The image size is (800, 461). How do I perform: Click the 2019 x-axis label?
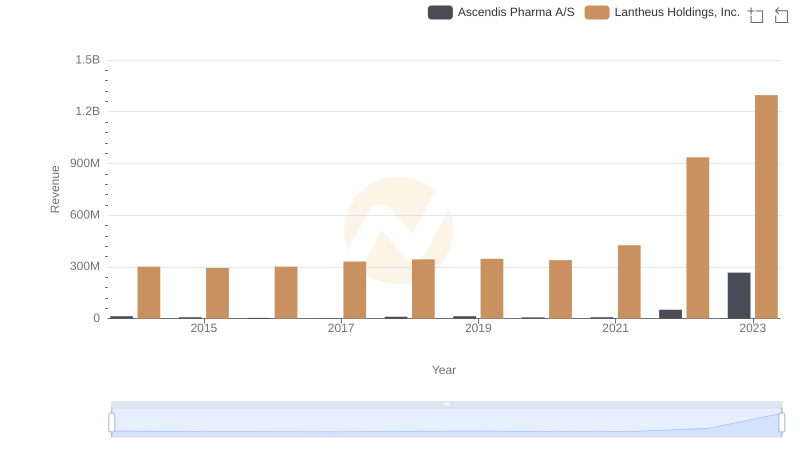tap(478, 328)
